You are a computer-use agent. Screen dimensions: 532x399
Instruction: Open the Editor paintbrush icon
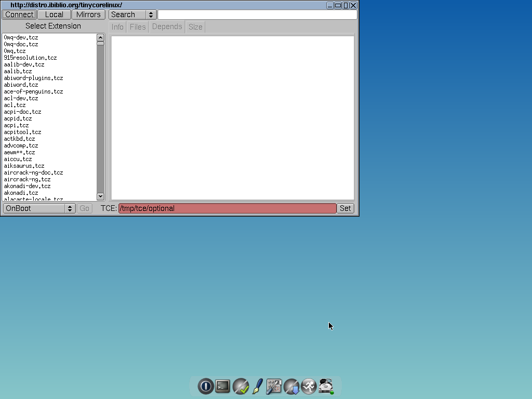[257, 386]
